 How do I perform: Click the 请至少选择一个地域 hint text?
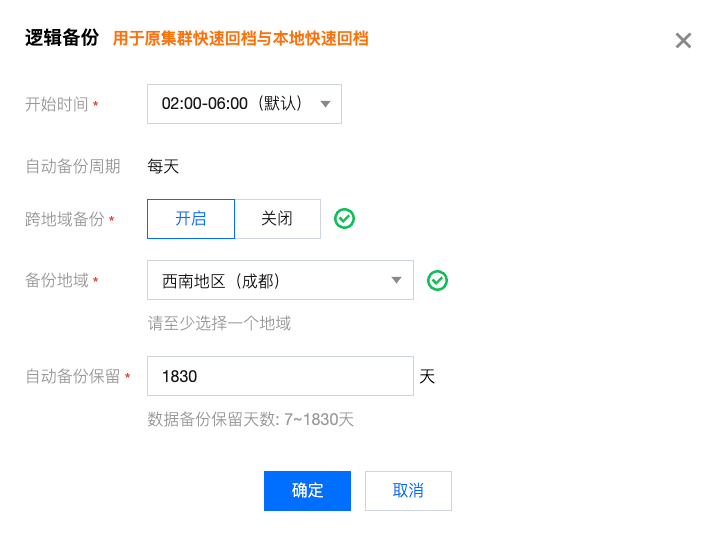click(219, 323)
